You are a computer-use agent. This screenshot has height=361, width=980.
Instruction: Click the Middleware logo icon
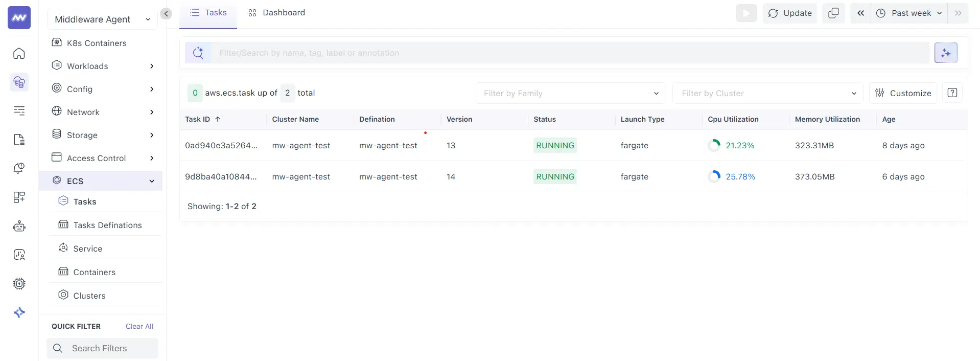(x=19, y=18)
